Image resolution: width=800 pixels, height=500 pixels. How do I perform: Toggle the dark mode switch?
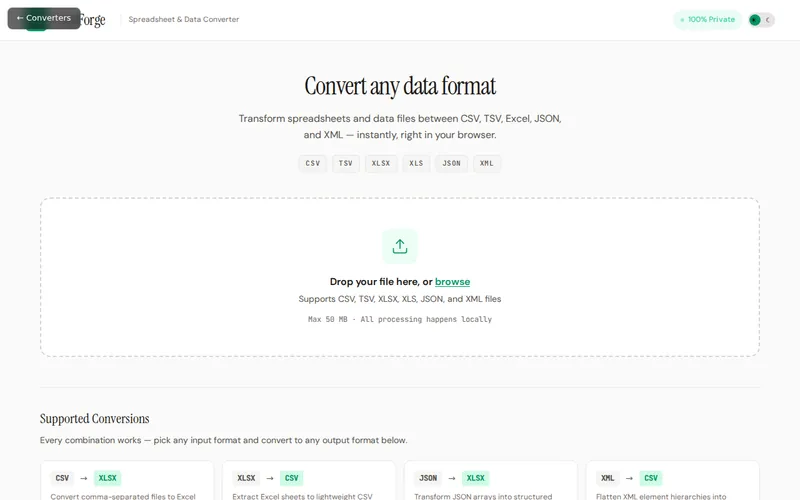pyautogui.click(x=761, y=20)
